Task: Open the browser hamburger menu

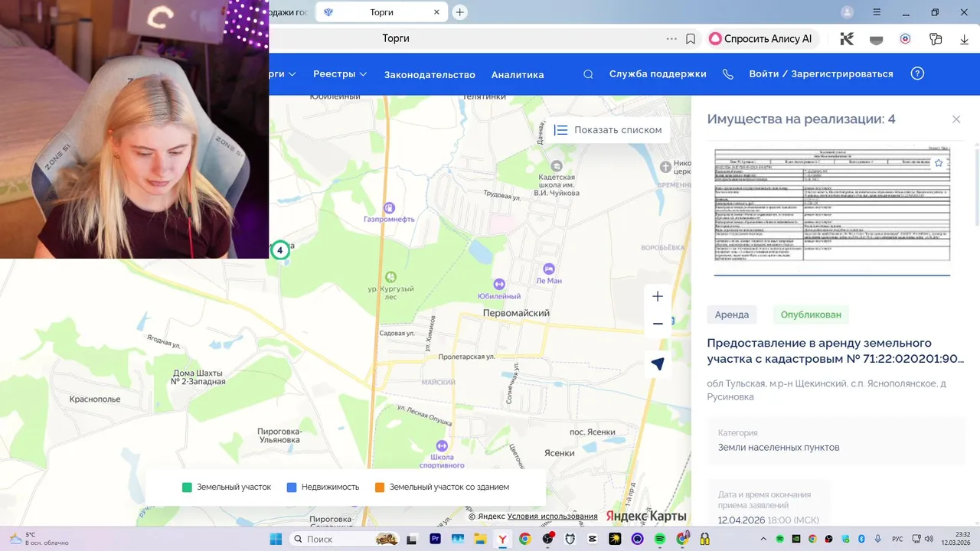Action: pyautogui.click(x=877, y=12)
